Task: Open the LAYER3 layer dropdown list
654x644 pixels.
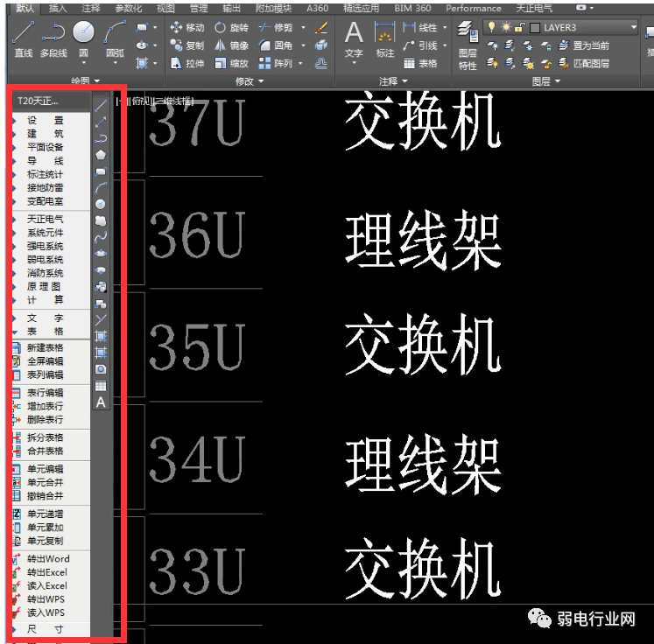Action: 633,27
